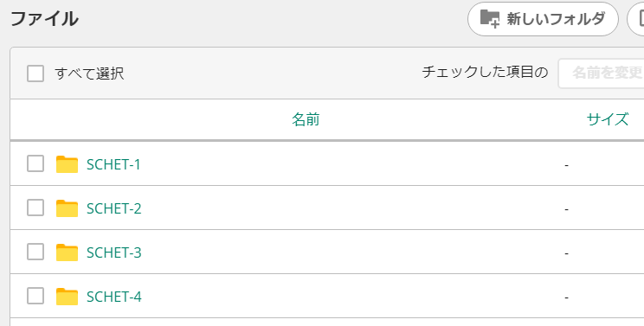
Task: Toggle the すべて選択 checkbox
Action: pyautogui.click(x=35, y=74)
